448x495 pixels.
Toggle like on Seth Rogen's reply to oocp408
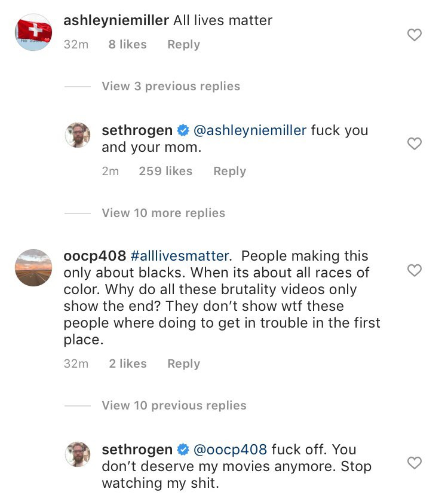[414, 462]
